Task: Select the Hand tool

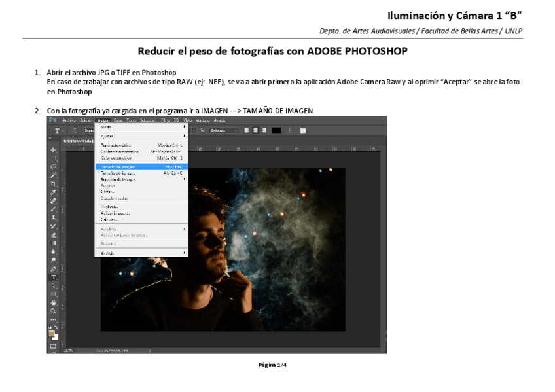Action: [53, 302]
